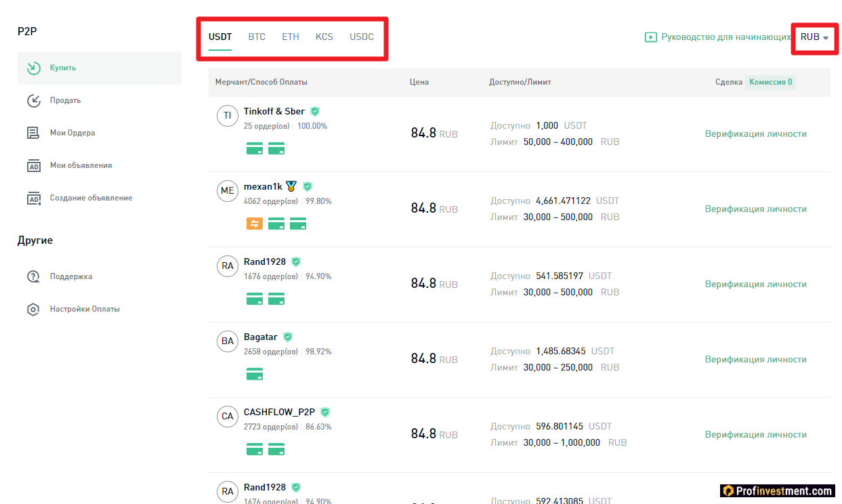
Task: Click available amount 4,661.471122 USDT
Action: pyautogui.click(x=578, y=201)
